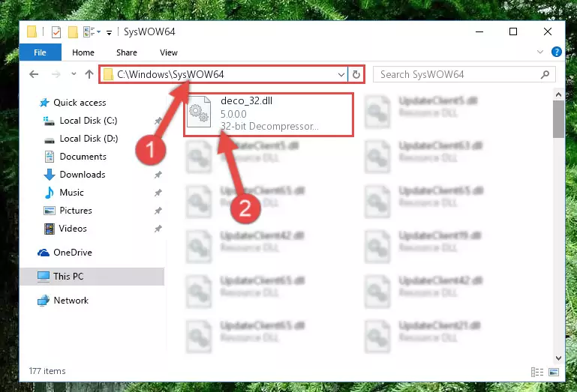
Task: Go forward with the right arrow
Action: coord(56,74)
